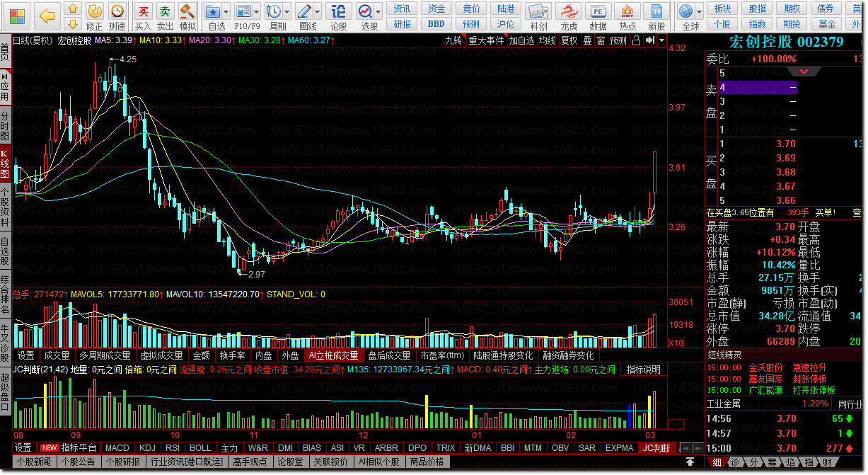This screenshot has height=475, width=868.
Task: Expand the 周期 period dropdown arrow
Action: click(x=287, y=10)
